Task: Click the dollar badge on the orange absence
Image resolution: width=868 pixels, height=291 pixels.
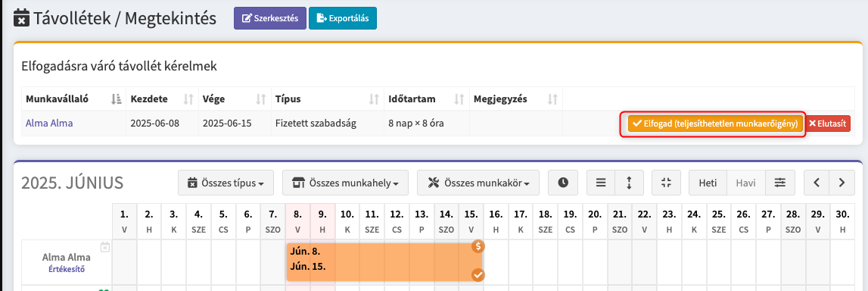Action: 479,246
